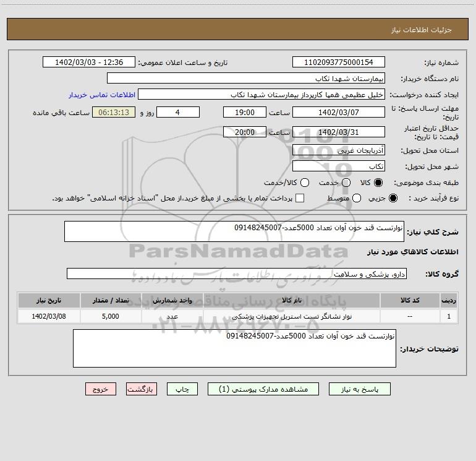Click the بازگشت back button
Image resolution: width=476 pixels, height=461 pixels.
tap(142, 389)
